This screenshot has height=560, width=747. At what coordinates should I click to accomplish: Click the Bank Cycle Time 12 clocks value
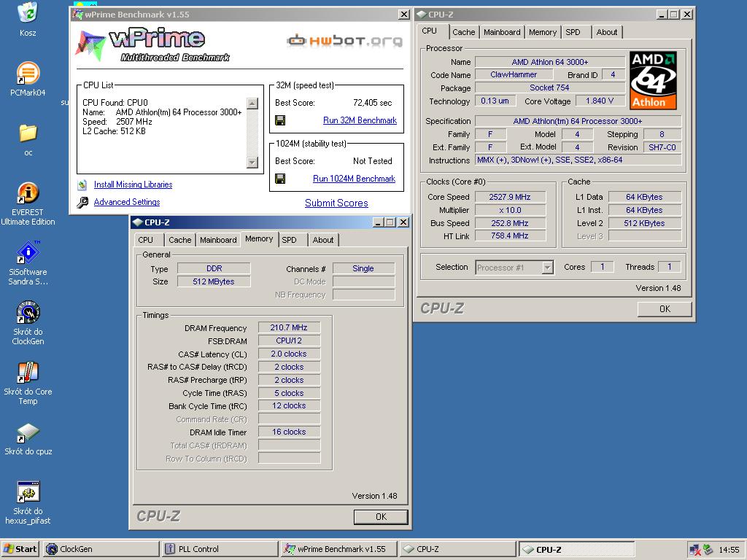tap(289, 405)
